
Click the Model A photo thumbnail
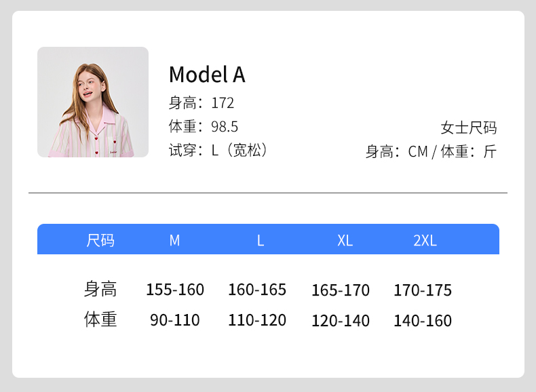point(92,102)
